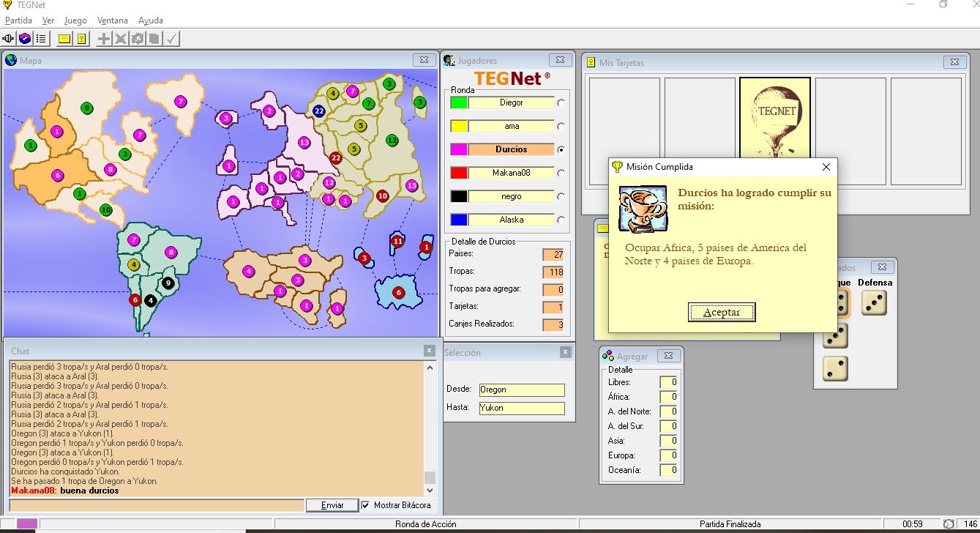The height and width of the screenshot is (533, 980).
Task: Select the radio button for Durcios
Action: point(561,149)
